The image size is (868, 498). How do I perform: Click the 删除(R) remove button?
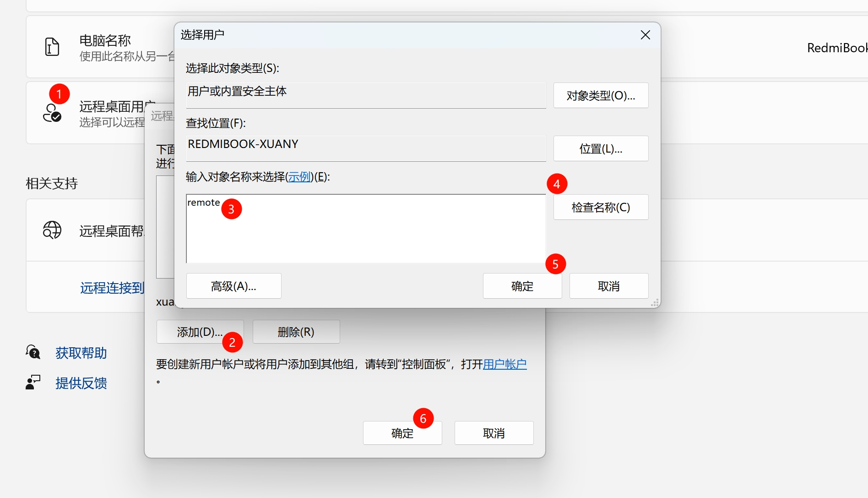(x=296, y=332)
